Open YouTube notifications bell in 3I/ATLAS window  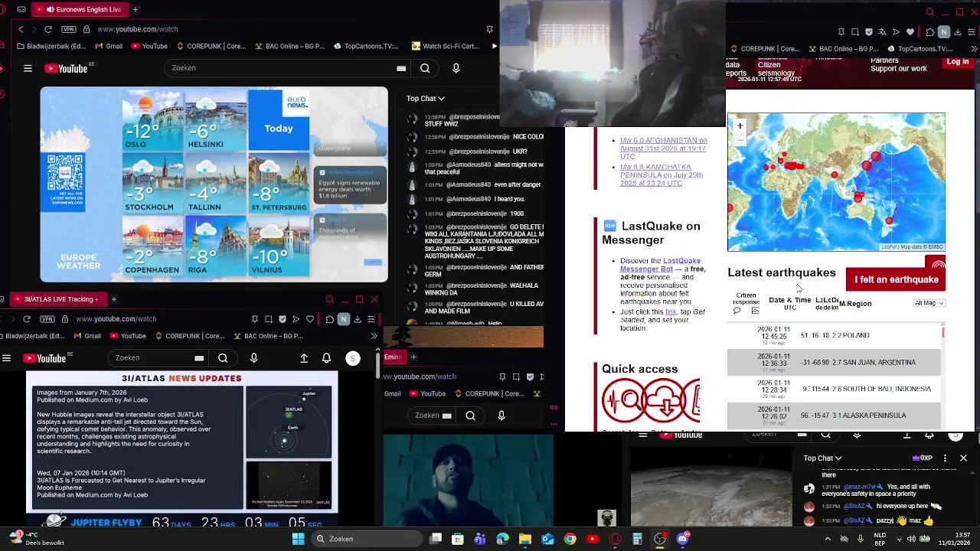click(327, 358)
